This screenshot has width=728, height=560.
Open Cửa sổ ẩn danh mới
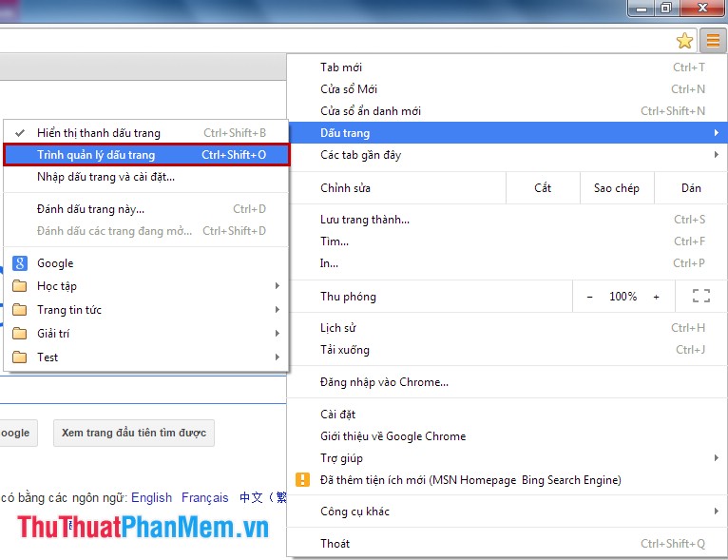tap(507, 111)
